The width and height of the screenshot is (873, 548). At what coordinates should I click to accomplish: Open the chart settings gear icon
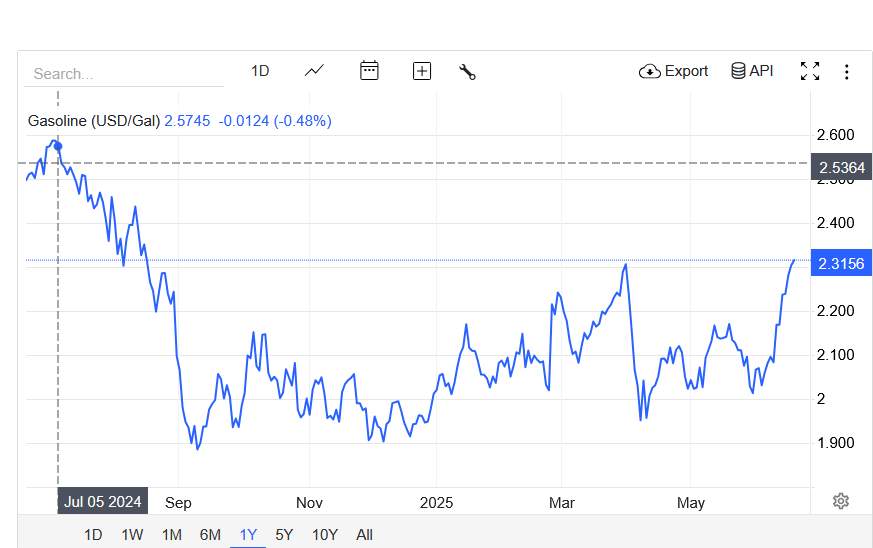point(841,501)
